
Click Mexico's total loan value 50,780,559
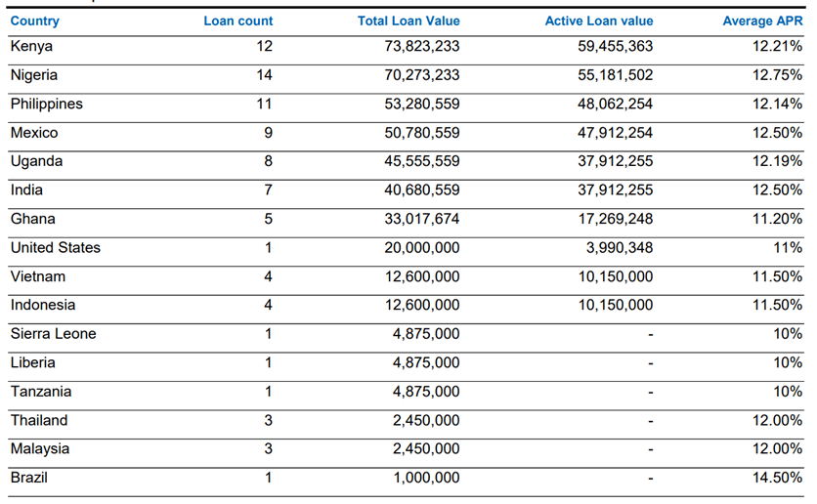click(x=422, y=133)
